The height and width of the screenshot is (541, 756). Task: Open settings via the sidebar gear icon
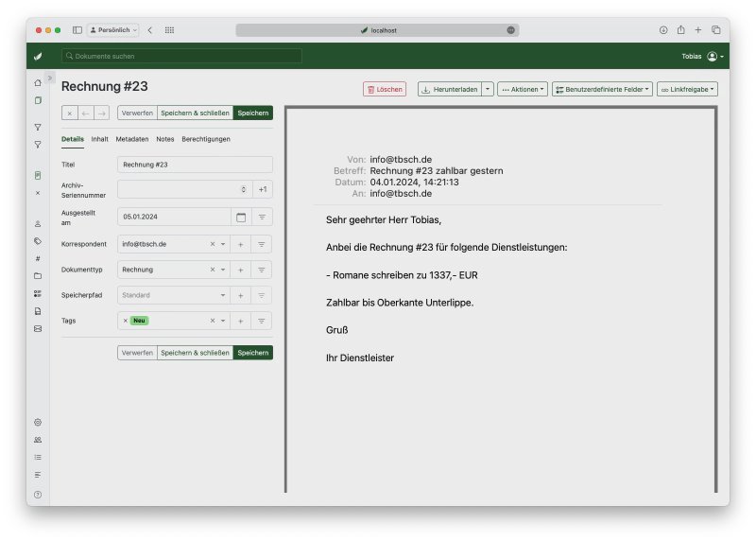(38, 422)
